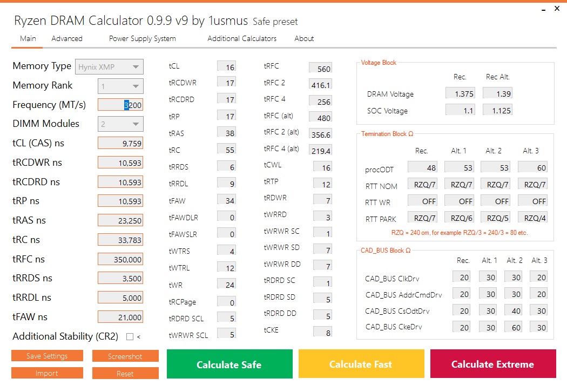Click the Reset button
This screenshot has width=567, height=392.
[125, 374]
